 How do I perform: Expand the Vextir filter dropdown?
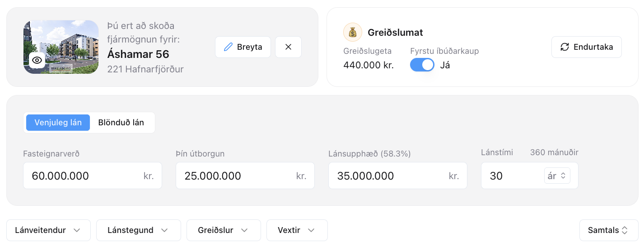coord(297,230)
